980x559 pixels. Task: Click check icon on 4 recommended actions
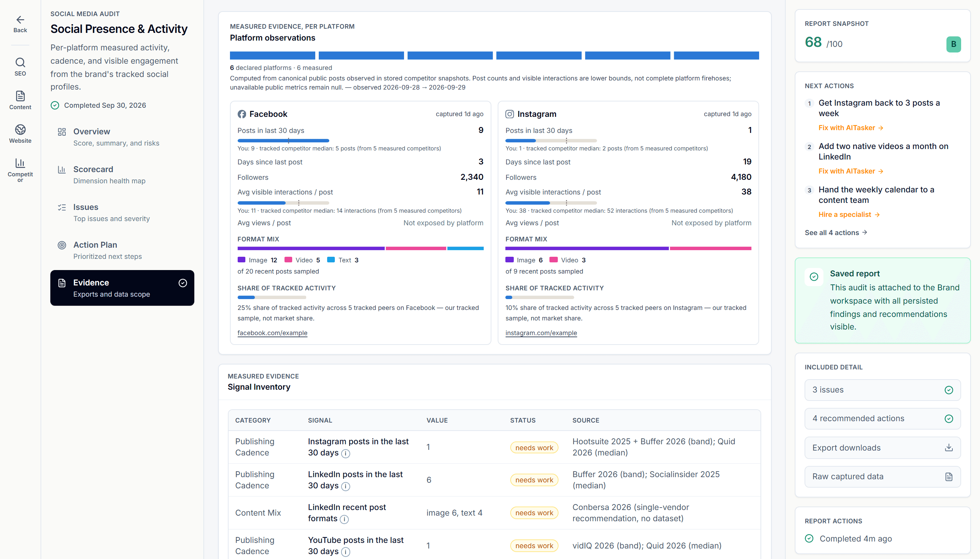949,419
